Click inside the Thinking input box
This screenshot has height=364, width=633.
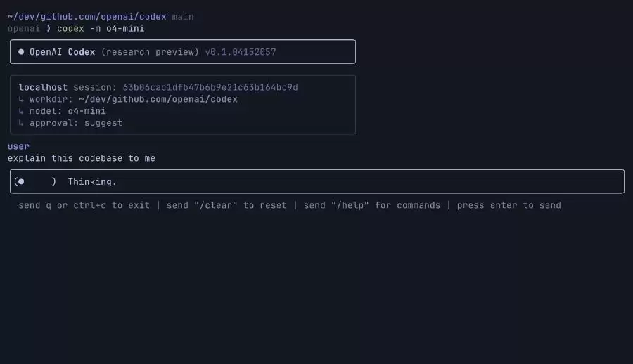tap(317, 181)
